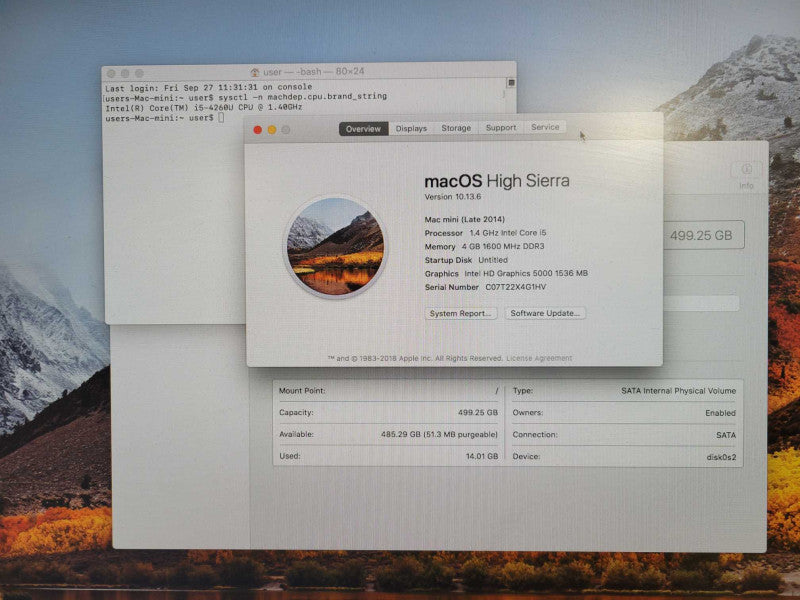This screenshot has width=800, height=600.
Task: Click the Connection SATA row
Action: coord(624,435)
